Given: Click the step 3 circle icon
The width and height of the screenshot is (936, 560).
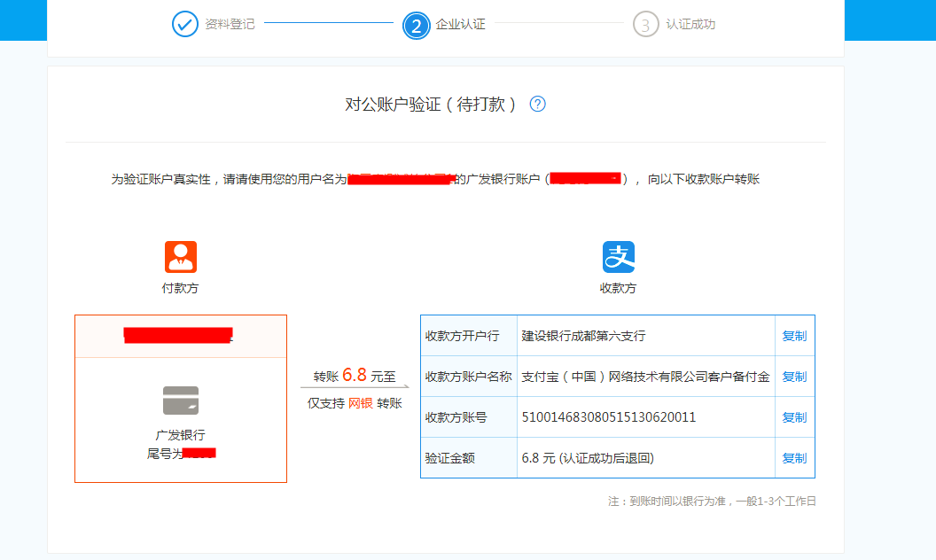Looking at the screenshot, I should 646,24.
